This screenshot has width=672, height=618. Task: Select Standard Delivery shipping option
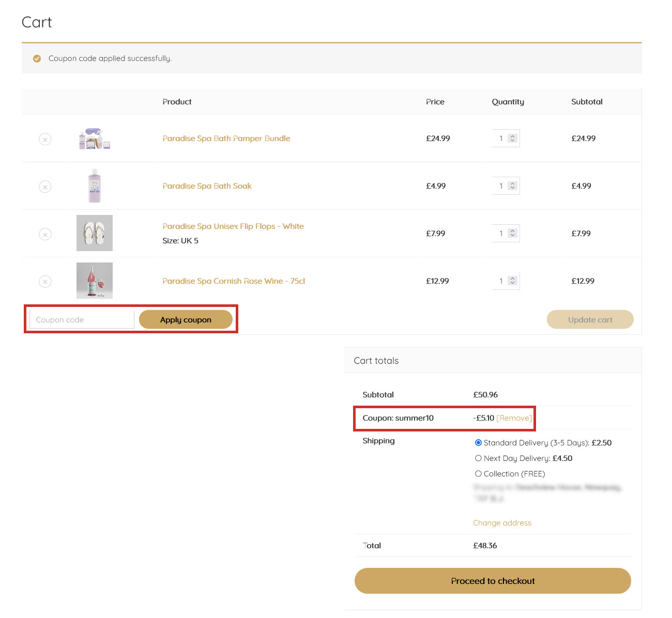(x=478, y=443)
